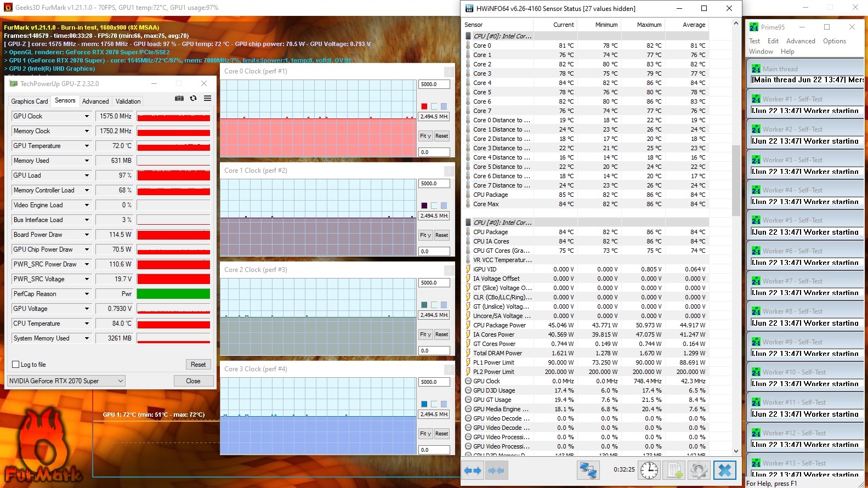Pick the red swatch in Core 0 Clock graph
868x488 pixels.
tap(424, 106)
